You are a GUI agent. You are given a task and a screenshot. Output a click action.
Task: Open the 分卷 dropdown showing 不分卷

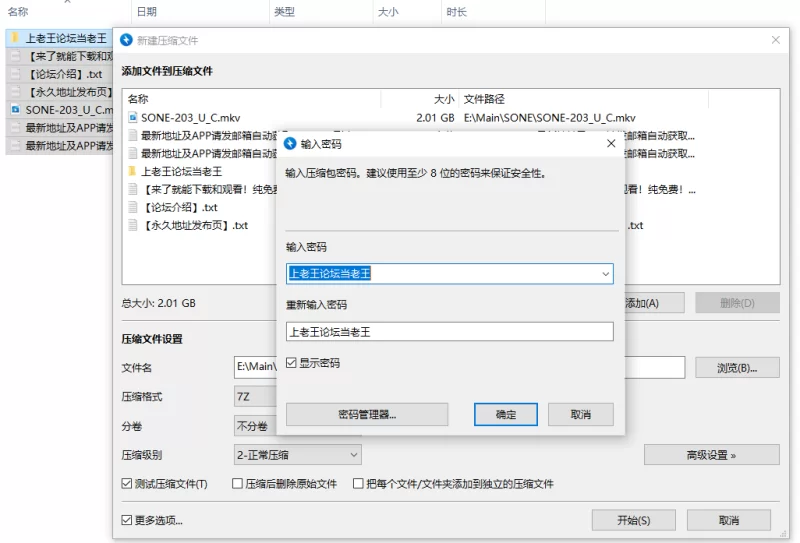tap(255, 426)
